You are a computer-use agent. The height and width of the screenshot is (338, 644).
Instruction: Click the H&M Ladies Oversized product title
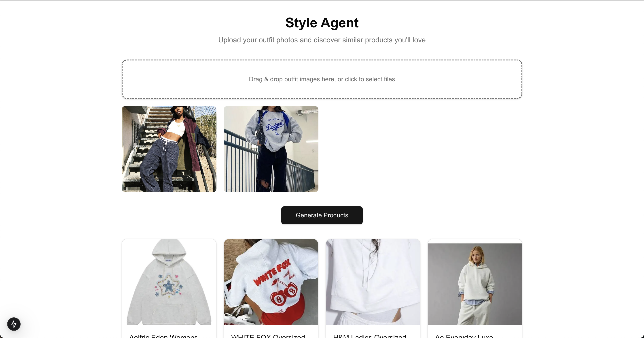369,336
